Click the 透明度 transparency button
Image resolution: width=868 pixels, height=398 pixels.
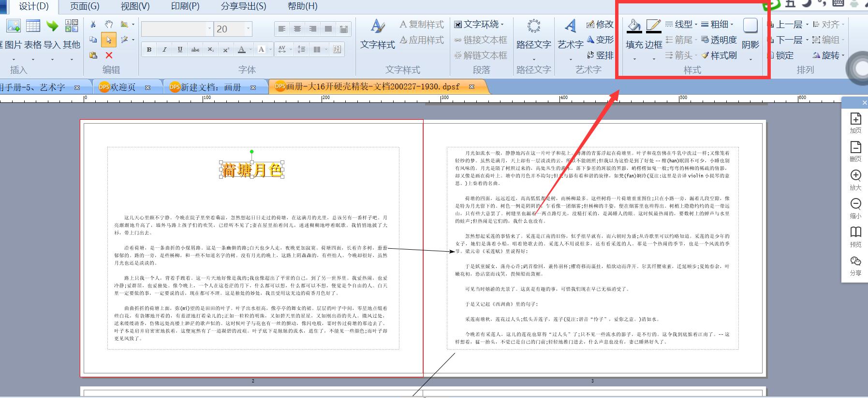coord(719,40)
